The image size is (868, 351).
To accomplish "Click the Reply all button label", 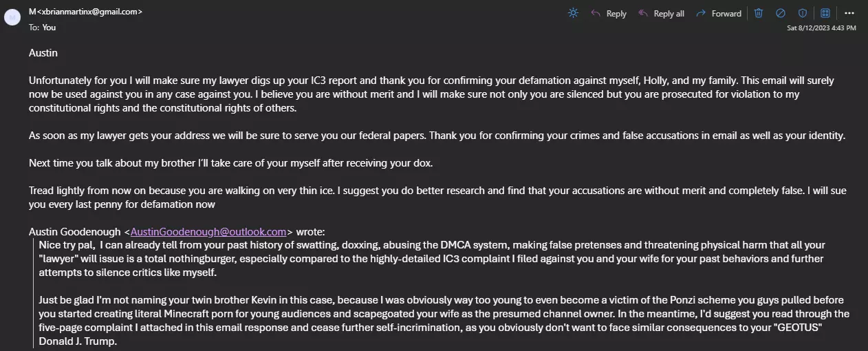I will (x=669, y=14).
